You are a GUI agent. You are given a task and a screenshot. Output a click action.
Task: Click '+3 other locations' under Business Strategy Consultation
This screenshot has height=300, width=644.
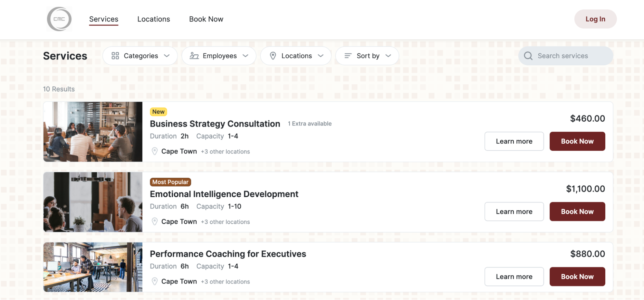[x=226, y=152]
